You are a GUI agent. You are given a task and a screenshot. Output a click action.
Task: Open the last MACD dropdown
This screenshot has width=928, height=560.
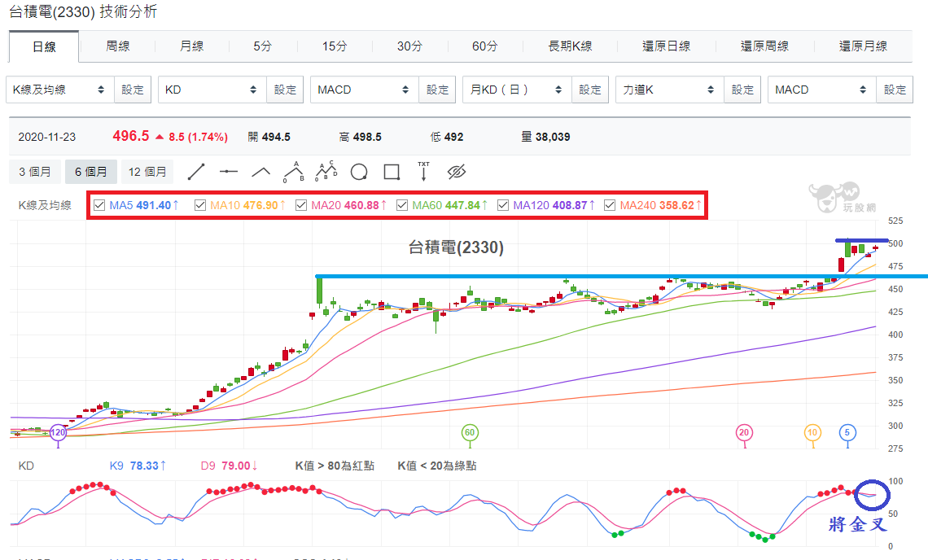[x=822, y=90]
